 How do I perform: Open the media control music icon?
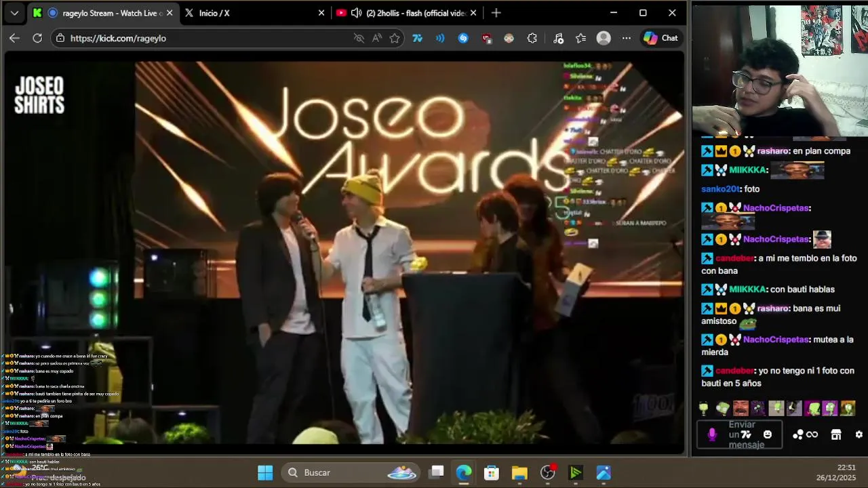pos(558,38)
